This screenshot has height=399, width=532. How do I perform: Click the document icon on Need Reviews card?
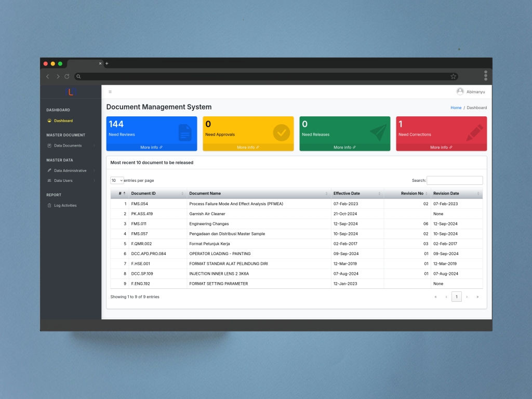click(x=185, y=132)
